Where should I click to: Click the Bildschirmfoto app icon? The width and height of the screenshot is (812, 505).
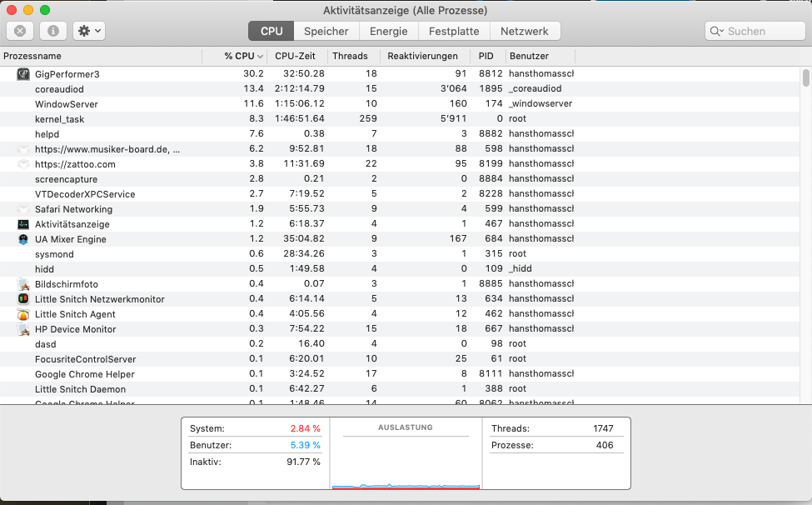click(x=23, y=284)
